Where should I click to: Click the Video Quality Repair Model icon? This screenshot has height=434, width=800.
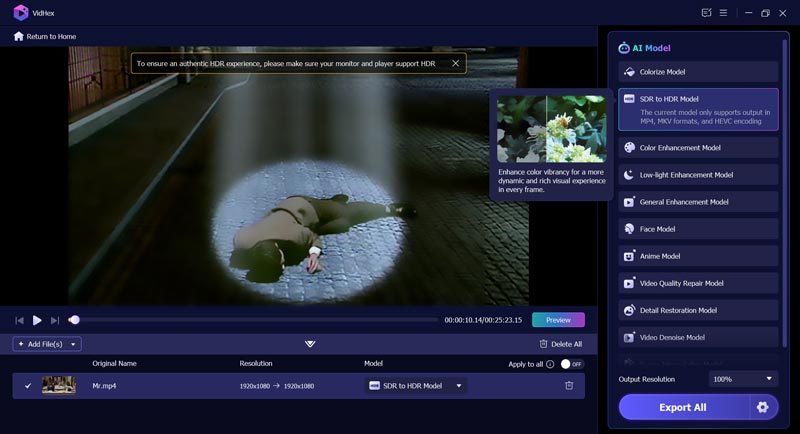629,283
